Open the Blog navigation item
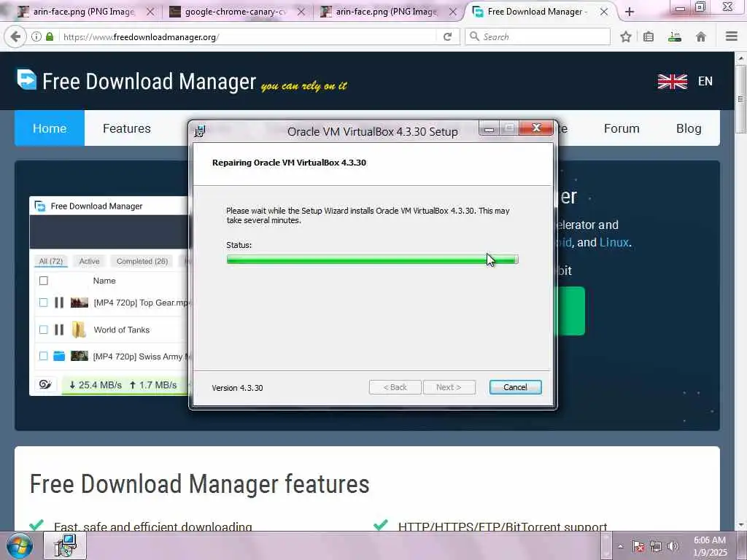Image resolution: width=747 pixels, height=560 pixels. click(x=689, y=128)
